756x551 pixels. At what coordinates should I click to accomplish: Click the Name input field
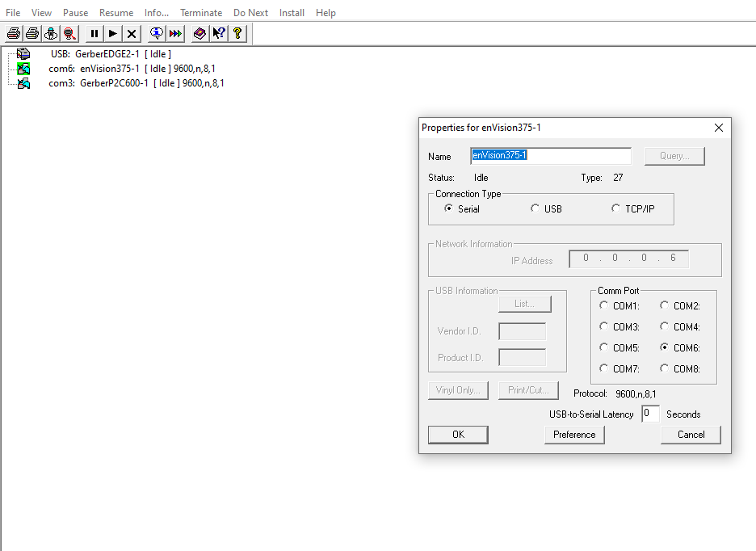(x=551, y=156)
